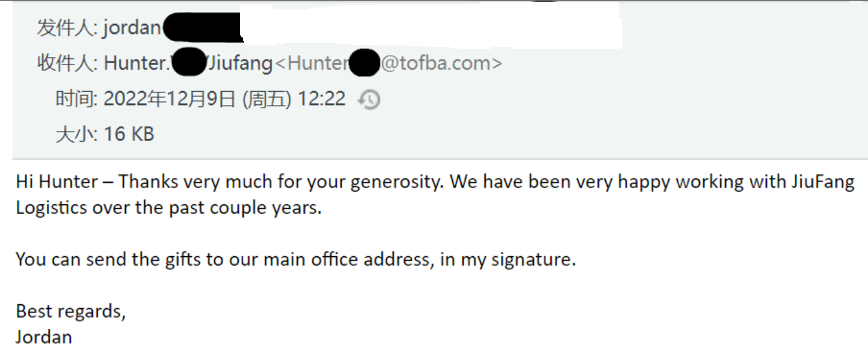This screenshot has height=353, width=868.
Task: Click the 时间 time label
Action: pos(76,99)
